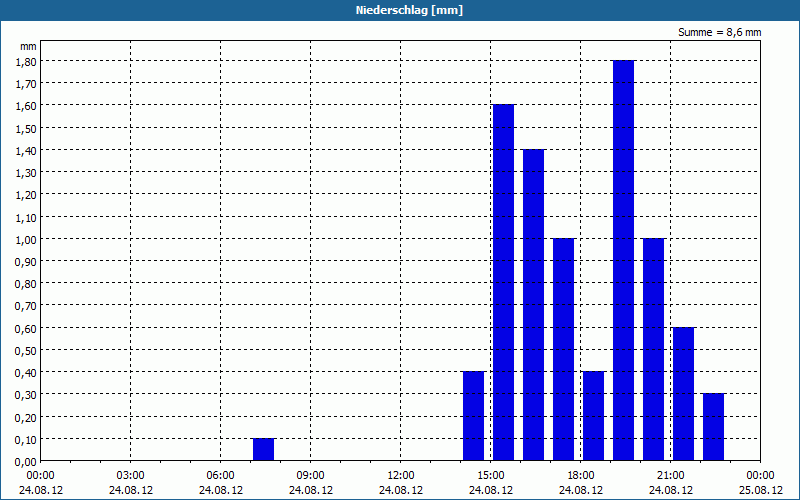Click the 0,00 y-axis value

point(28,462)
